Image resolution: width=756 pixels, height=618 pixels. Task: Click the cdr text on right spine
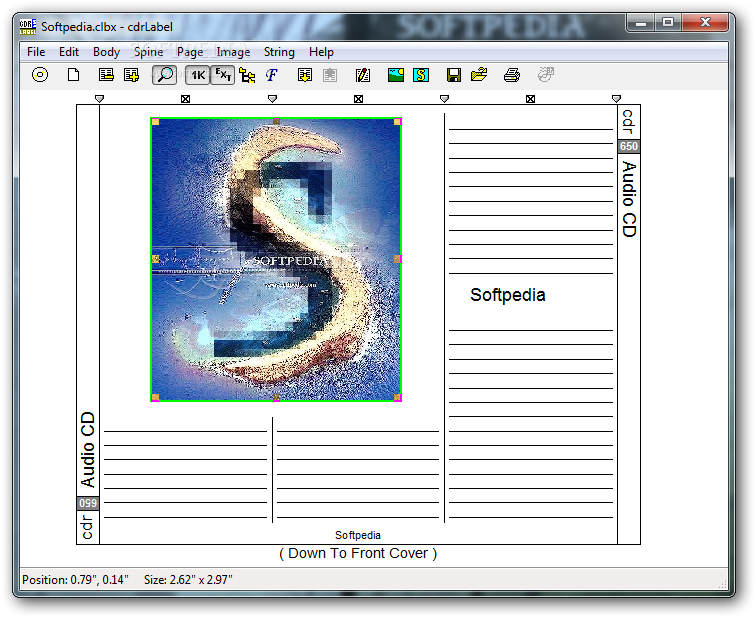coord(628,121)
